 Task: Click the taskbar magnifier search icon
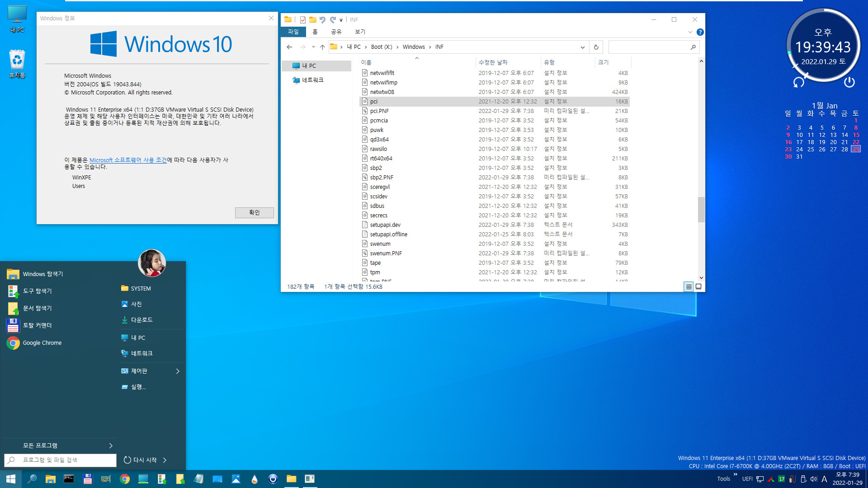32,479
